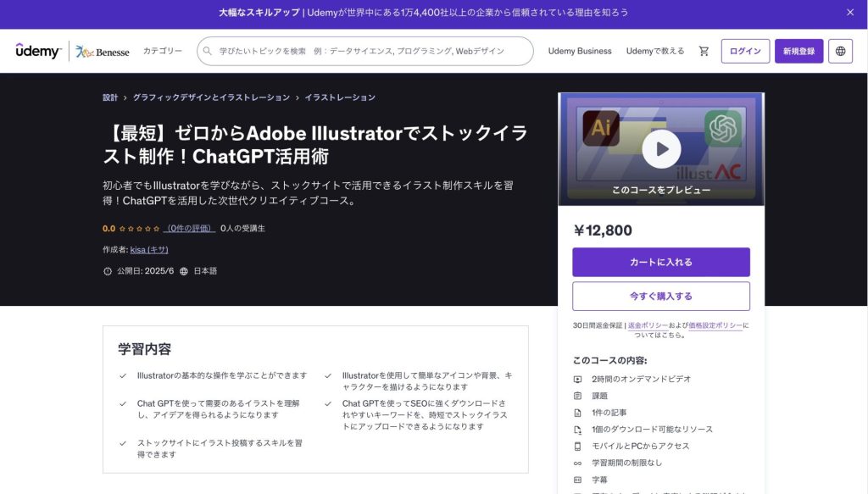Open the 価格設定ポリシー link
Screen dimensions: 868x494
tap(715, 325)
